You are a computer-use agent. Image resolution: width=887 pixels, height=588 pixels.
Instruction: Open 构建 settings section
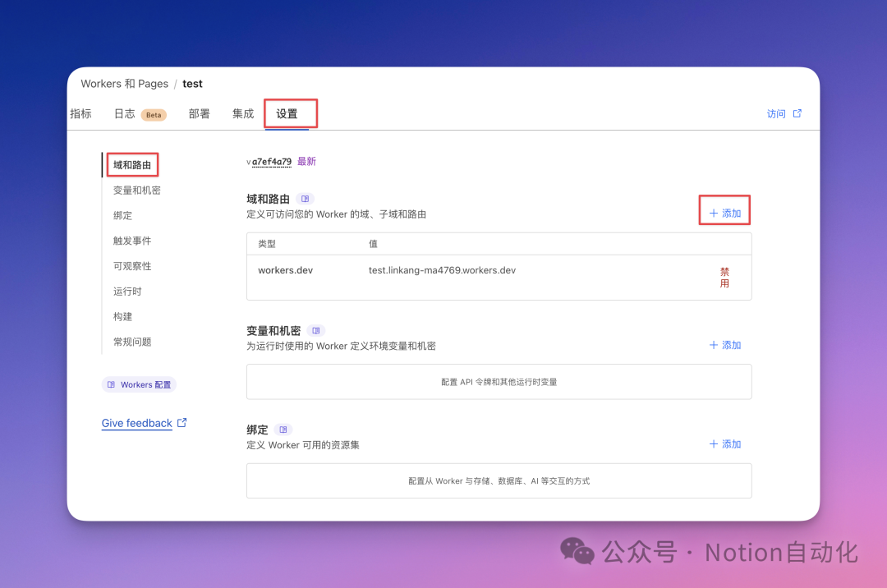click(x=122, y=317)
